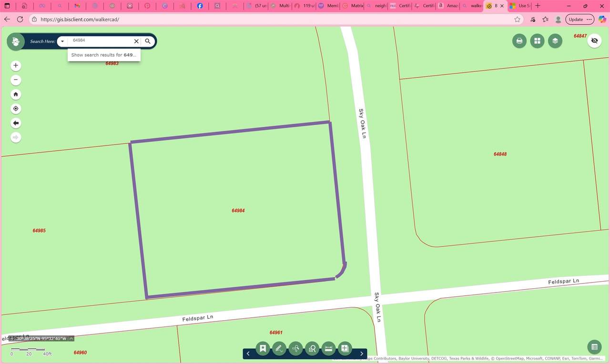The width and height of the screenshot is (610, 364).
Task: Expand the search source dropdown arrow
Action: click(62, 41)
